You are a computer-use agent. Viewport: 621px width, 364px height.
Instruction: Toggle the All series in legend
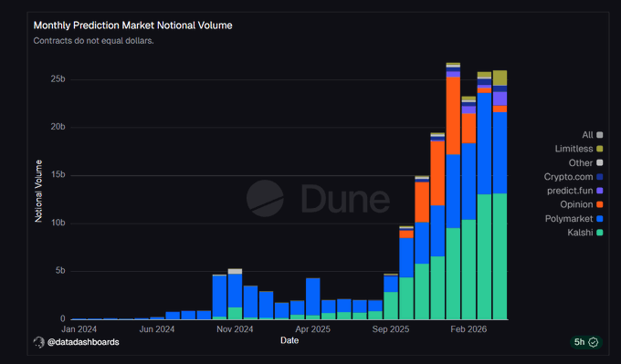coord(592,135)
